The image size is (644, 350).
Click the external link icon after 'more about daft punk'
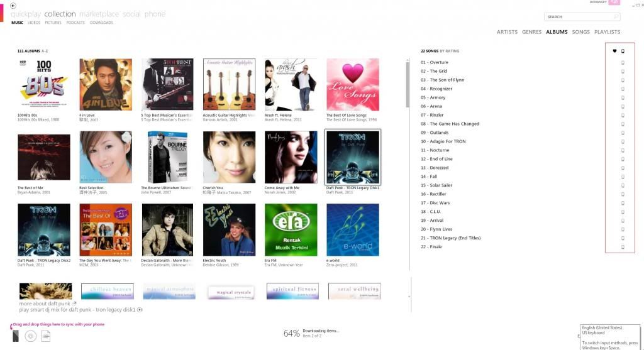point(74,304)
